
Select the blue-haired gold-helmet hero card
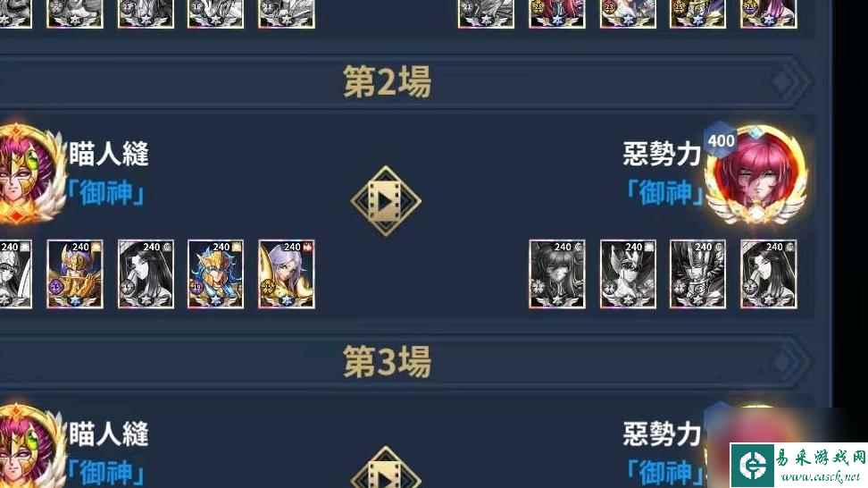click(215, 274)
